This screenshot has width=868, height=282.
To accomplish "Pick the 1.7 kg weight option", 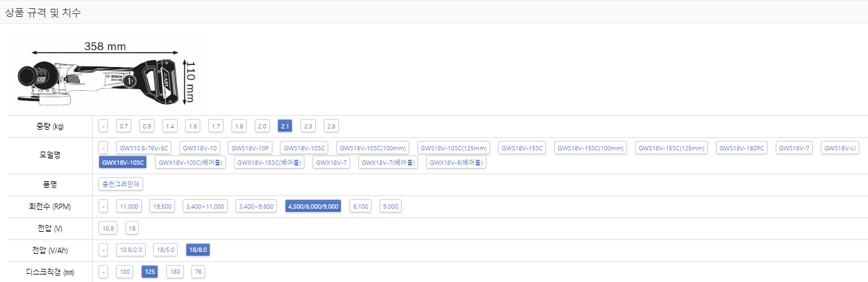I will tap(216, 126).
